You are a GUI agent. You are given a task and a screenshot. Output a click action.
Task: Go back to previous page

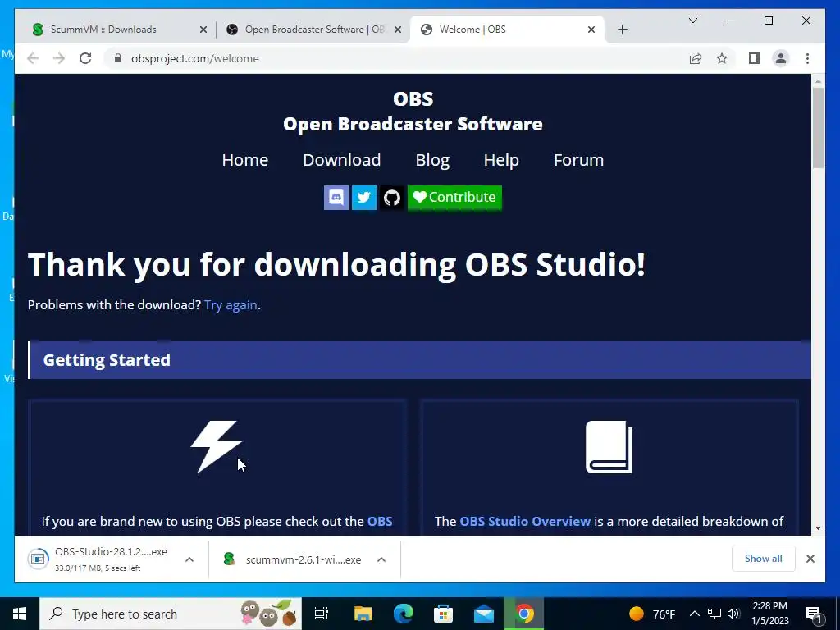point(33,58)
